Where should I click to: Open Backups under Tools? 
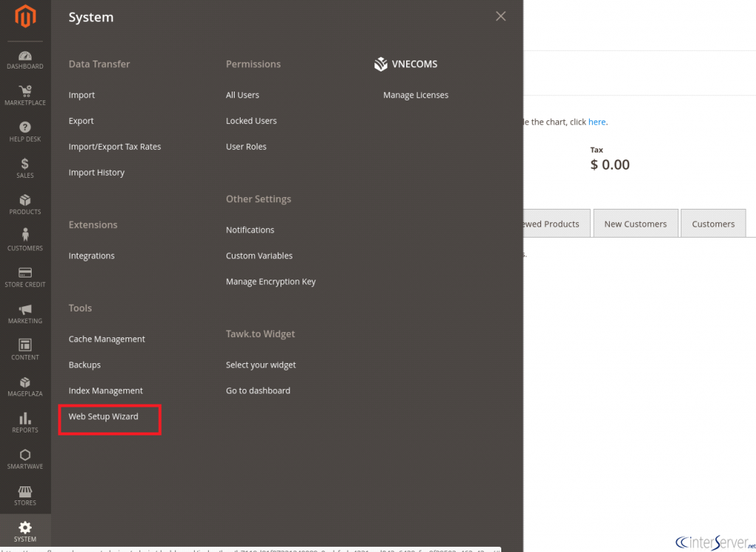coord(84,365)
